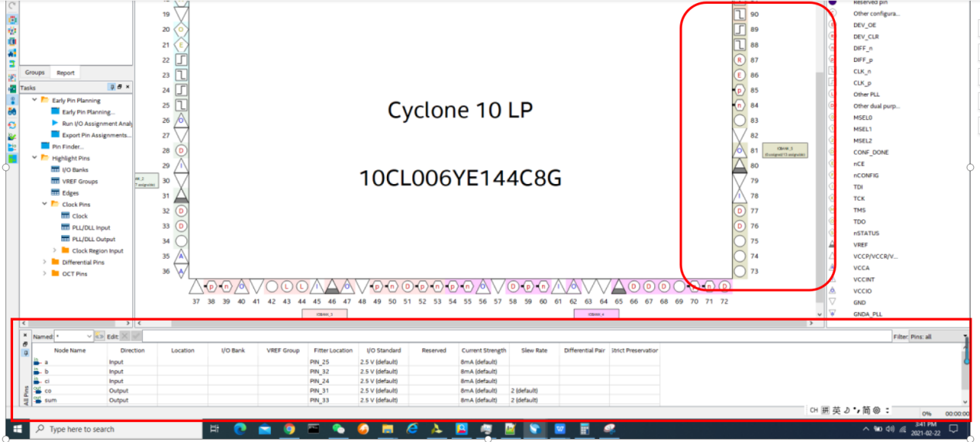Expand the Clock Region Input folder
This screenshot has width=980, height=442.
[54, 251]
